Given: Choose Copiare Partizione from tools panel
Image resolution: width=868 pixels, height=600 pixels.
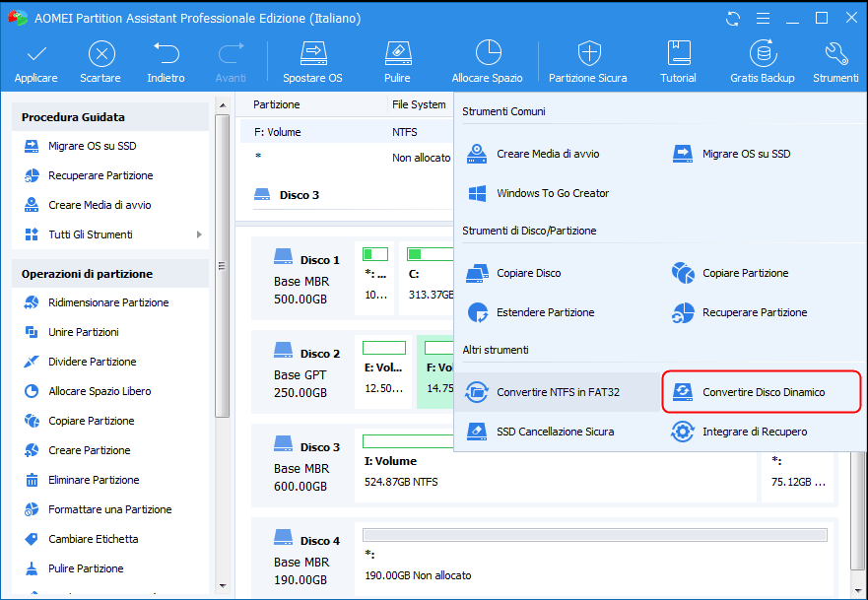Looking at the screenshot, I should (730, 273).
